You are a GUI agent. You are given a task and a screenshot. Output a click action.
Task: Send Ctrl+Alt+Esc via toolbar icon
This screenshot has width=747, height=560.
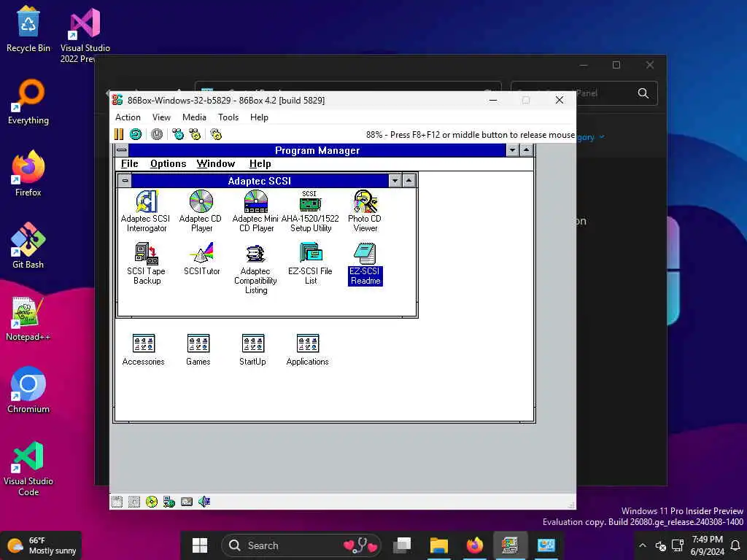pyautogui.click(x=195, y=134)
